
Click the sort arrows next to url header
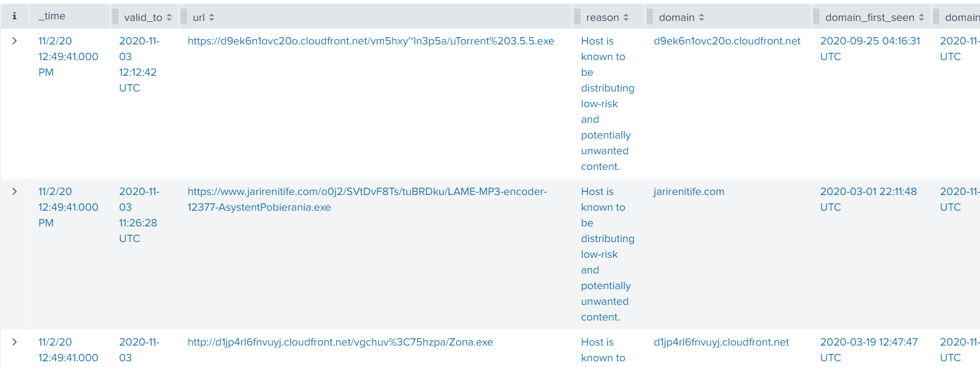pos(211,18)
